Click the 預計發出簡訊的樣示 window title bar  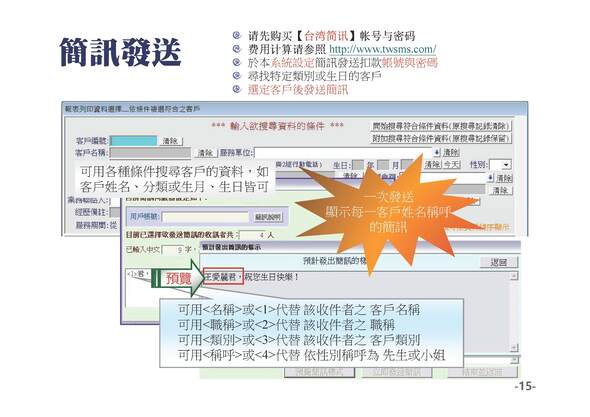360,247
